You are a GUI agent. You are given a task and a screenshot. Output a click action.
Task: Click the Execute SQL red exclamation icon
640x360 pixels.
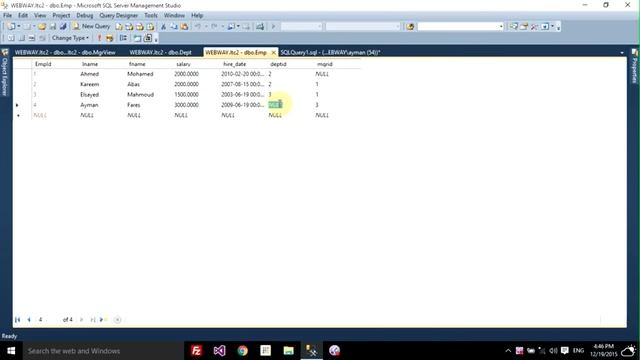point(99,38)
